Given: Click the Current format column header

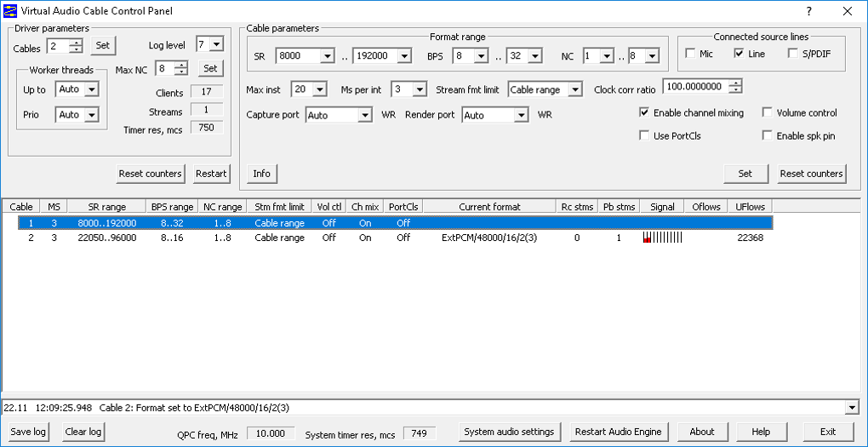Looking at the screenshot, I should (489, 207).
